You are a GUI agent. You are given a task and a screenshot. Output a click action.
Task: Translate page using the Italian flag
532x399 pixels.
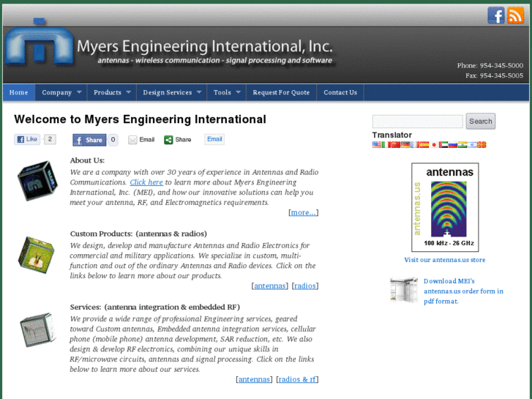pyautogui.click(x=386, y=145)
